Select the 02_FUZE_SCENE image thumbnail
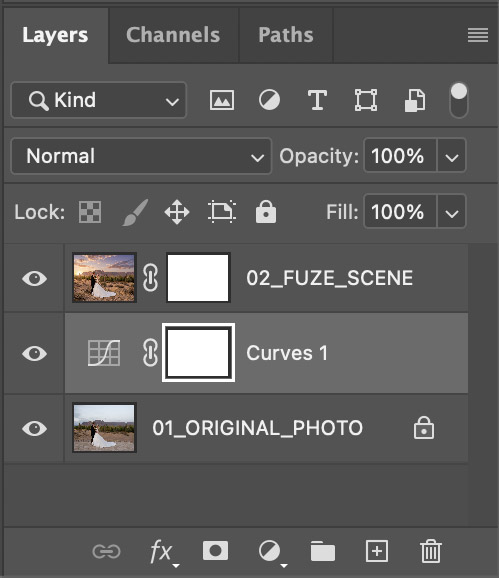This screenshot has height=578, width=499. 104,278
